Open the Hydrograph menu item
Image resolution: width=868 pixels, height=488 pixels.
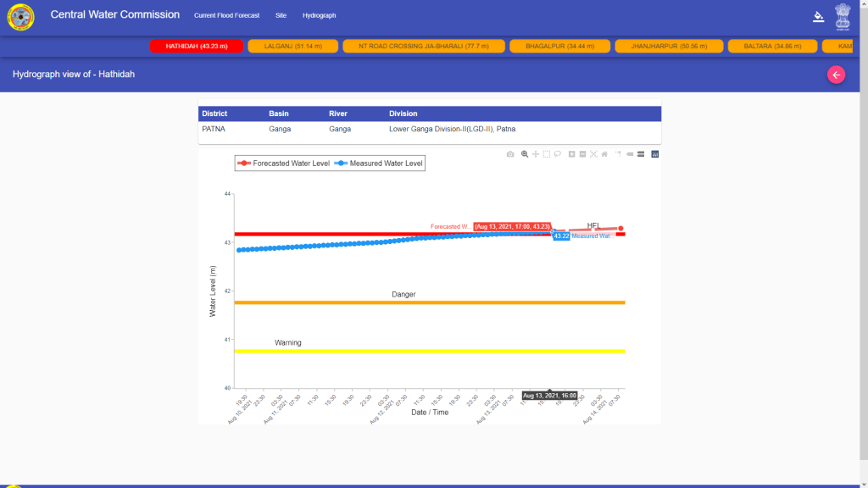click(x=319, y=16)
